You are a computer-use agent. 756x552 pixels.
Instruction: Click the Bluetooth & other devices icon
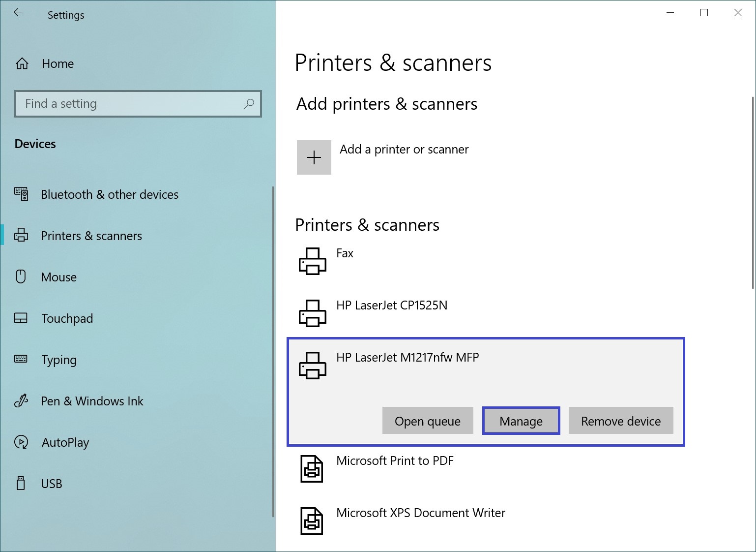[x=21, y=194]
